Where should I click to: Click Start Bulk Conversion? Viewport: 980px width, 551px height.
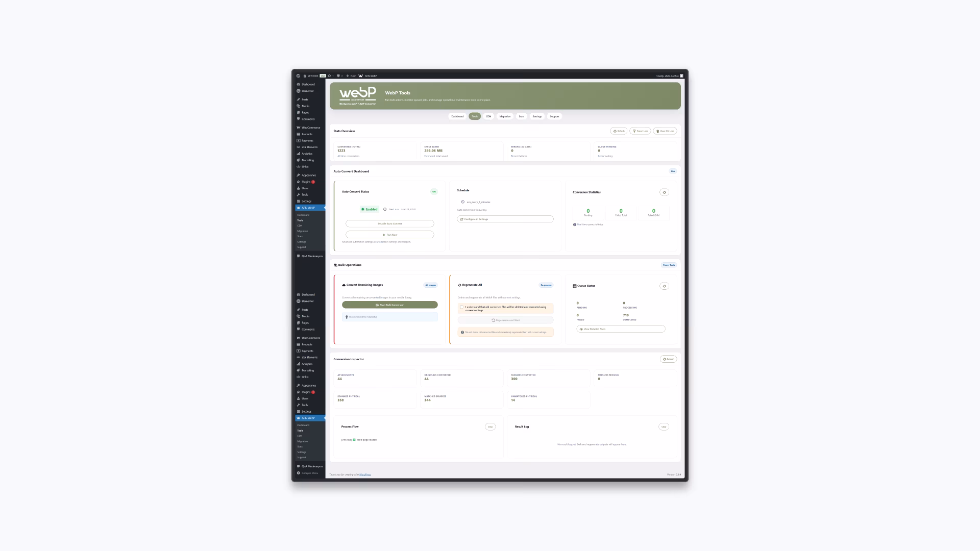click(x=389, y=305)
